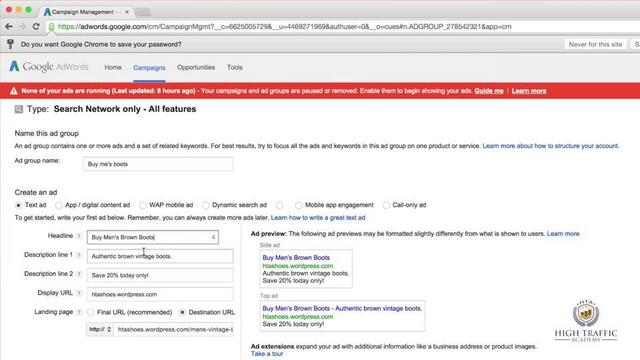Click Guide me in red banner

489,91
